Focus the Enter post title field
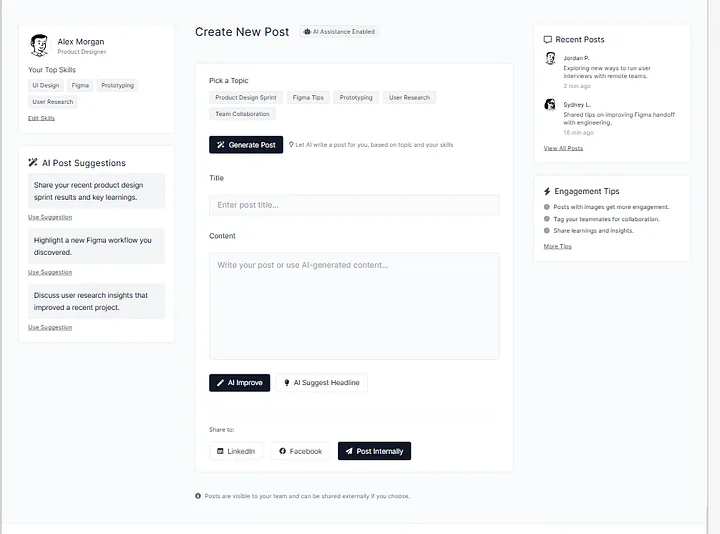This screenshot has height=534, width=720. 354,205
